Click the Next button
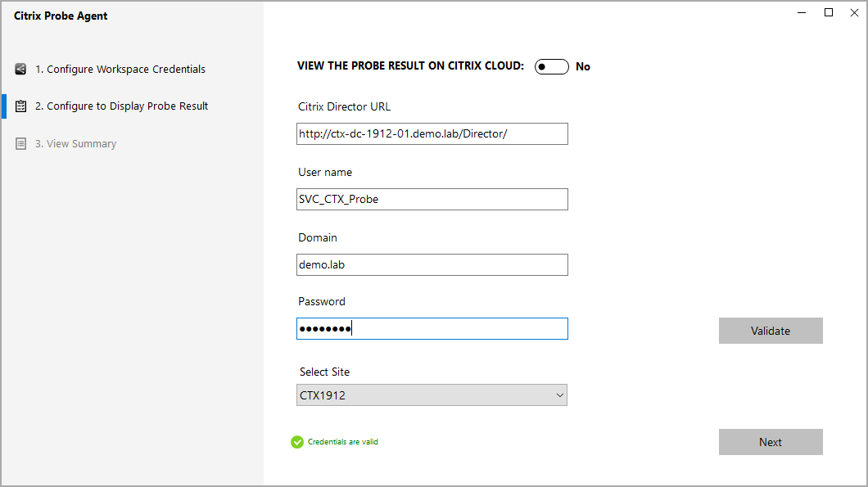 [x=770, y=441]
